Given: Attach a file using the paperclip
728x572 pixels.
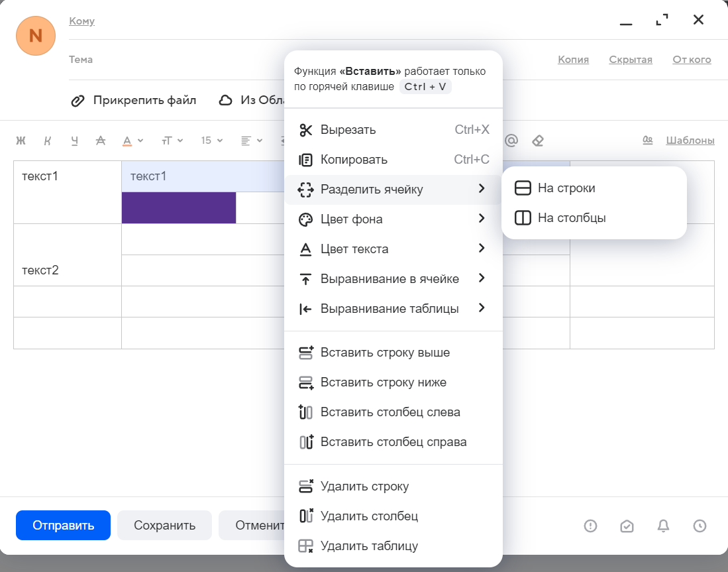Looking at the screenshot, I should [134, 100].
